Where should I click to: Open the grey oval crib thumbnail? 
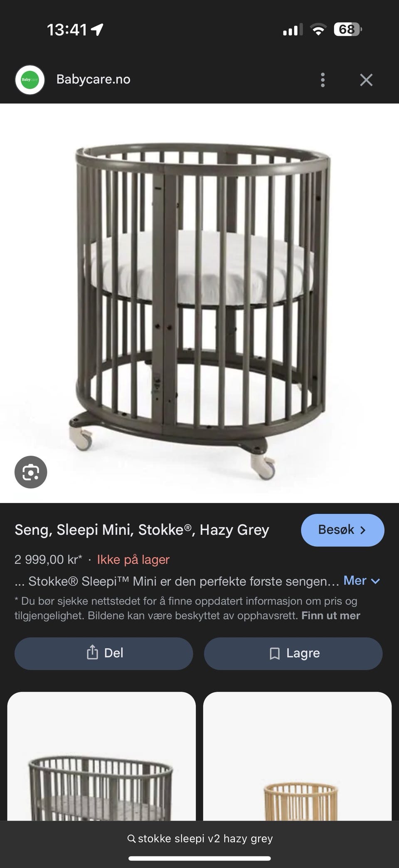(x=101, y=756)
